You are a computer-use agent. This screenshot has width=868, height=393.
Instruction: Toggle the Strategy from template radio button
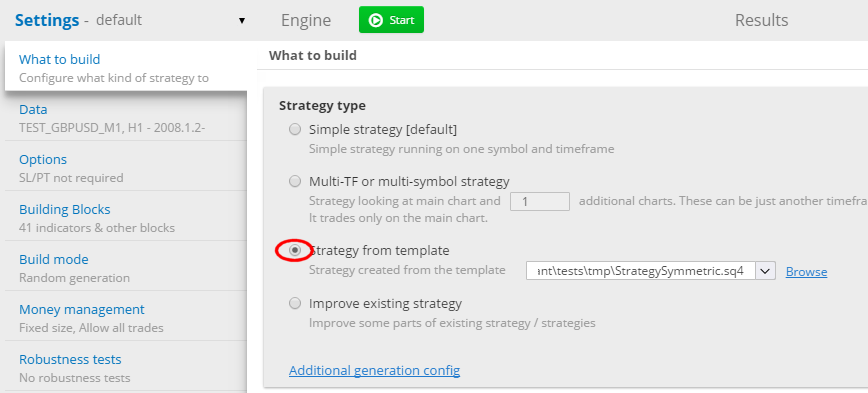(296, 250)
